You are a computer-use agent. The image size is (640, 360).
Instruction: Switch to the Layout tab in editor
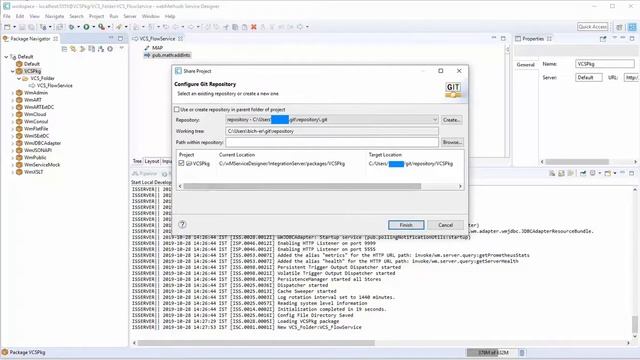pos(152,161)
